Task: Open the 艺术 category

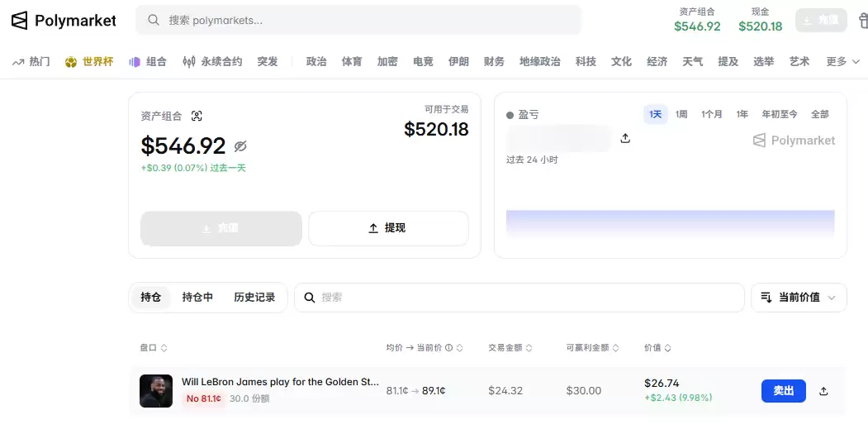Action: pos(799,61)
